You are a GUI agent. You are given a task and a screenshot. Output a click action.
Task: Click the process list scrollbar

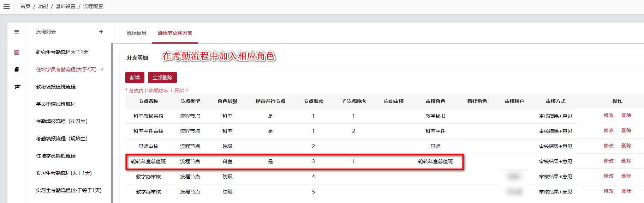pyautogui.click(x=112, y=123)
